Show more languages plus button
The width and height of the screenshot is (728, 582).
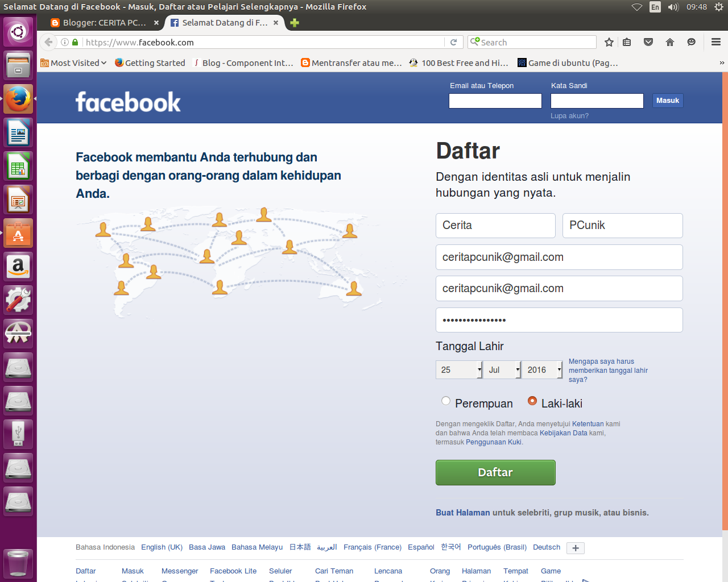576,548
